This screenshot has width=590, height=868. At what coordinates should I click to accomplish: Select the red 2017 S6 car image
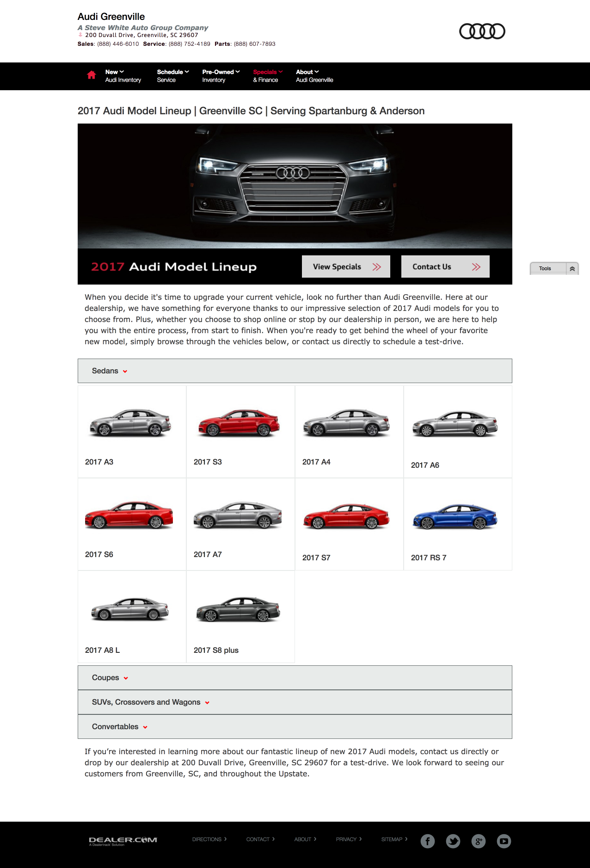pos(129,515)
